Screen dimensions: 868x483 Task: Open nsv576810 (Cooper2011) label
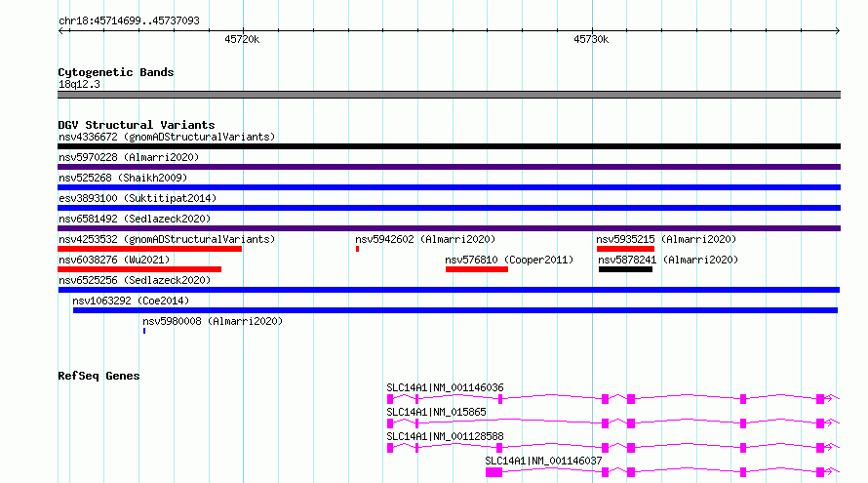point(509,260)
